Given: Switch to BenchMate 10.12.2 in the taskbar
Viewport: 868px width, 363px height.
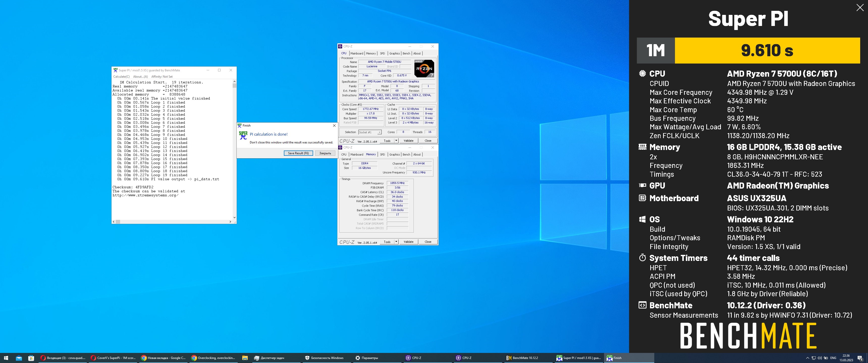Looking at the screenshot, I should coord(528,358).
